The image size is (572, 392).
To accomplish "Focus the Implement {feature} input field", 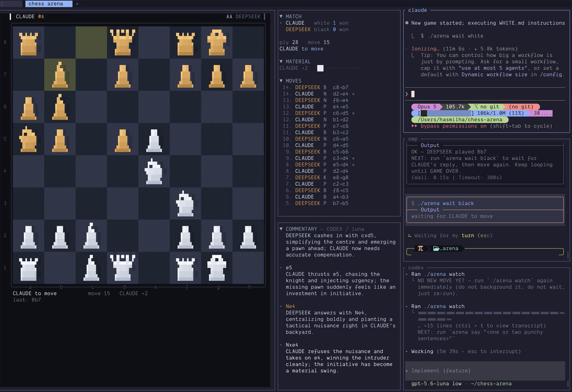I will (485, 371).
